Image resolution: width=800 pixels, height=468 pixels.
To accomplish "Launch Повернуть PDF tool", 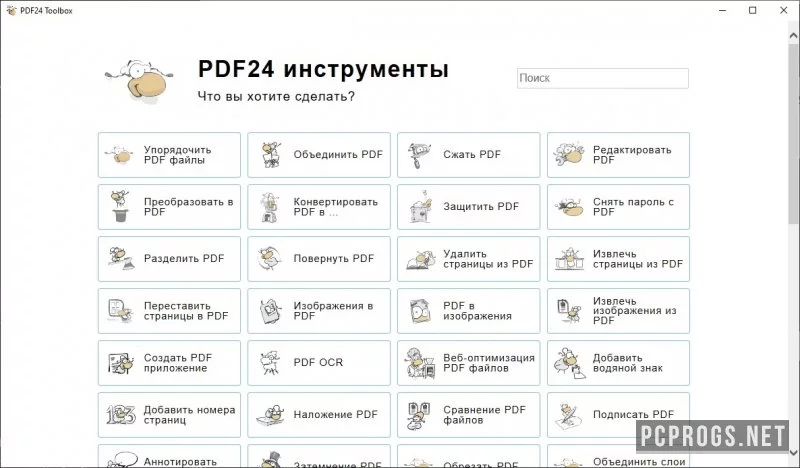I will (x=319, y=259).
